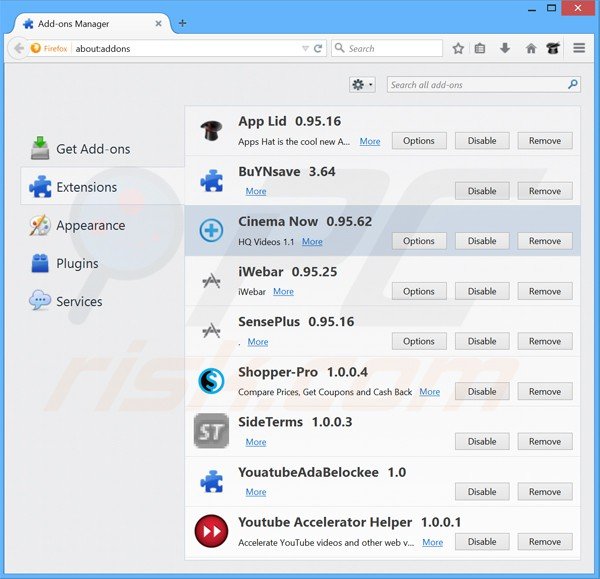
Task: Remove the App Lid extension
Action: [x=545, y=141]
